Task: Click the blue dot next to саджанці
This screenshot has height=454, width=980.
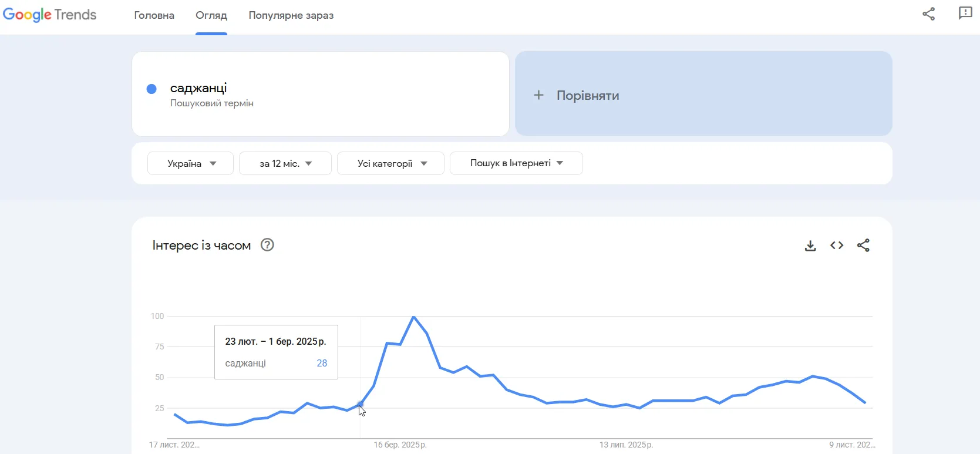Action: point(151,89)
